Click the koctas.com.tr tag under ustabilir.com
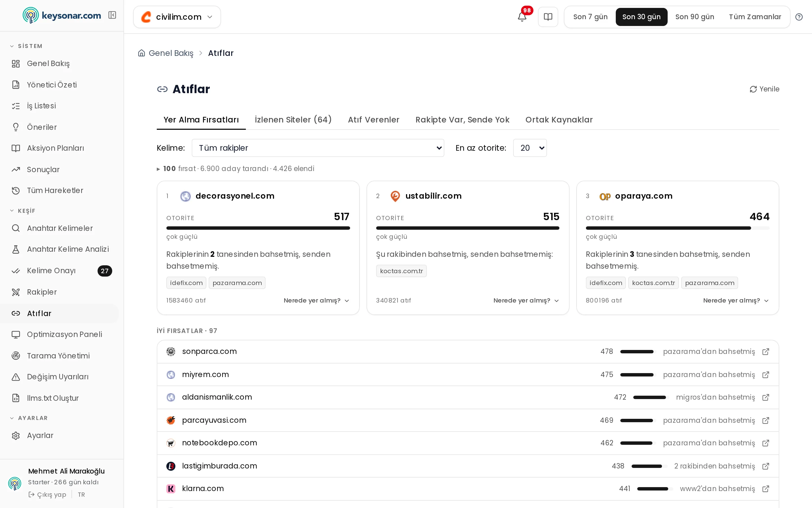This screenshot has width=812, height=508. pyautogui.click(x=401, y=271)
